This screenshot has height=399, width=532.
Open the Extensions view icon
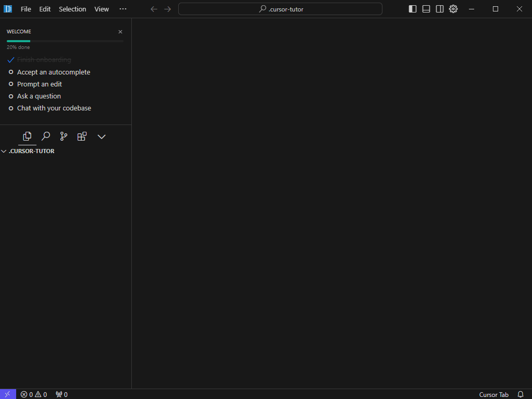point(82,136)
